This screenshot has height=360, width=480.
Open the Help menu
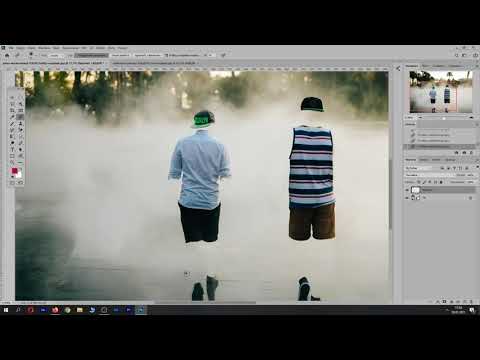(x=122, y=48)
